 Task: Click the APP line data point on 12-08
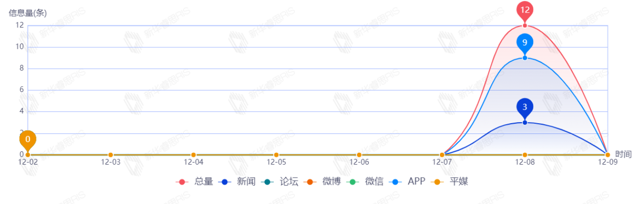tap(525, 58)
